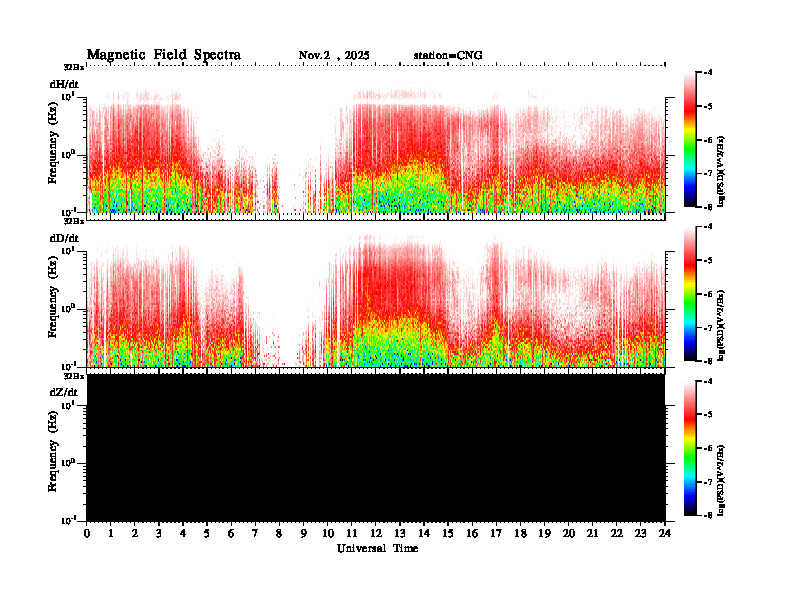Screen dimensions: 792x612
Task: Click the 10^0 frequency tick of dZ/dt panel
Action: point(68,463)
